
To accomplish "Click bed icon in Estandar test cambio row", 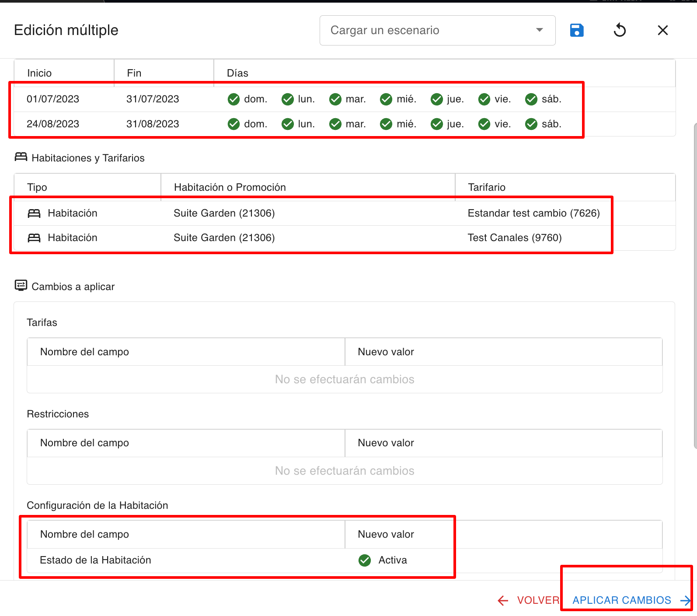I will (x=34, y=213).
